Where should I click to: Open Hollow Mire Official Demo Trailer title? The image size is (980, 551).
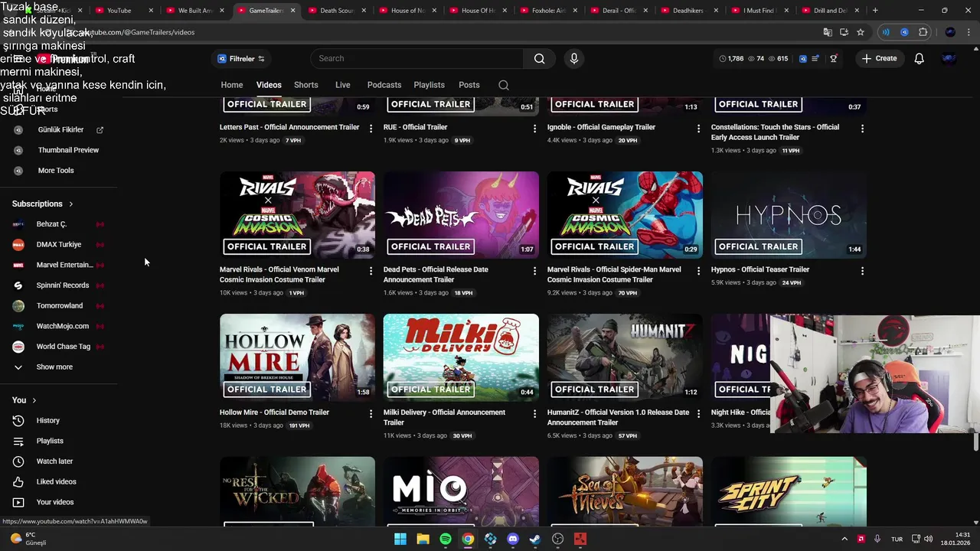click(x=274, y=412)
